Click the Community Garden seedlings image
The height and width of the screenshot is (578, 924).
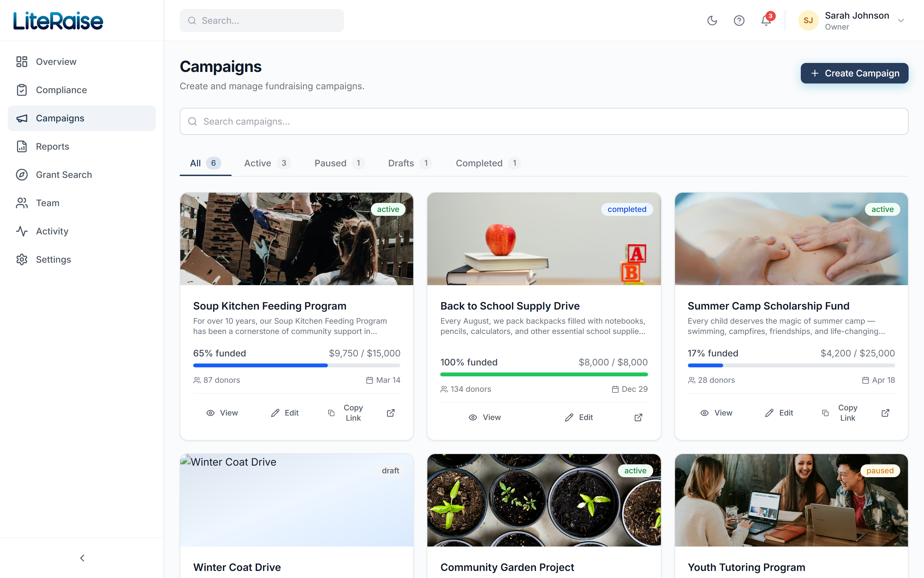pos(544,500)
